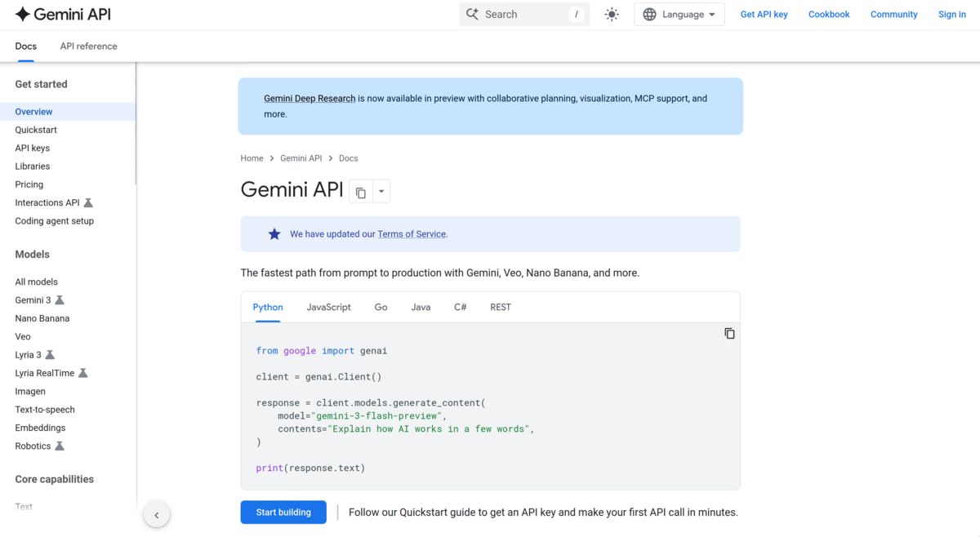
Task: Open the Gemini Deep Research link
Action: (x=310, y=99)
